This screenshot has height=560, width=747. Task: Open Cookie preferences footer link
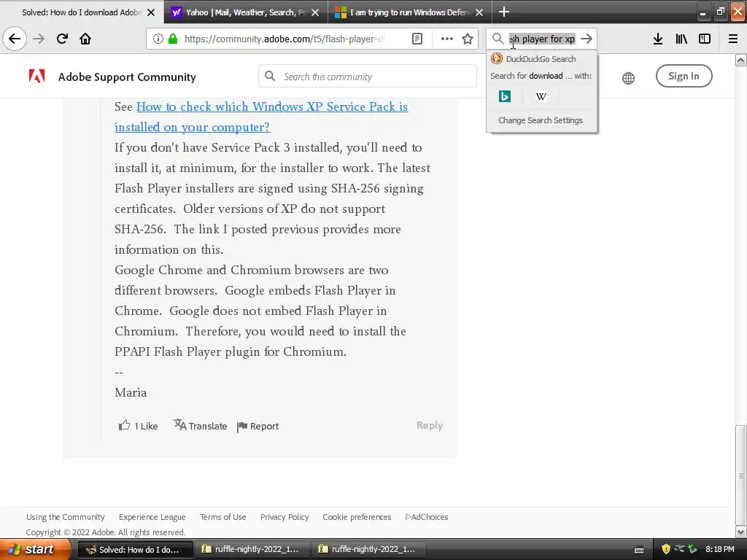(357, 517)
